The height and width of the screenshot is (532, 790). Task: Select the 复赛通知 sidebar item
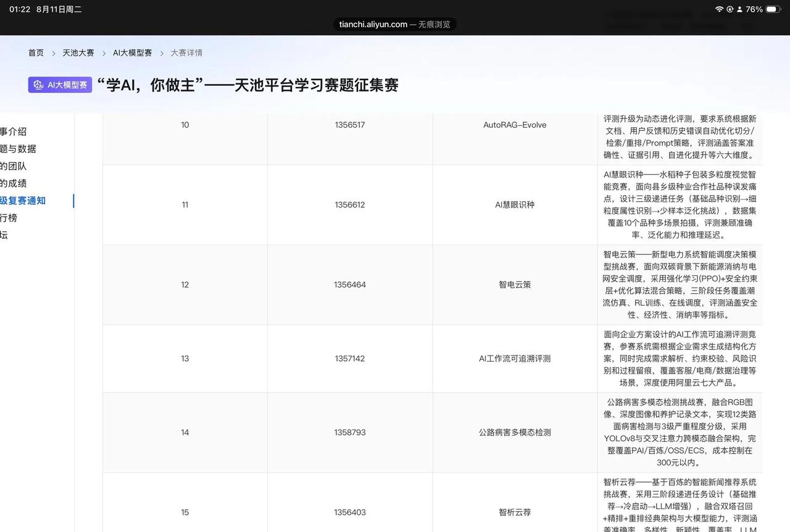(23, 201)
